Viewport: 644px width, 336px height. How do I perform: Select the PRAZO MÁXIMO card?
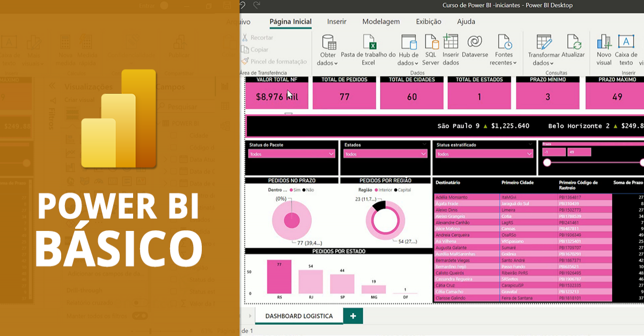point(615,93)
